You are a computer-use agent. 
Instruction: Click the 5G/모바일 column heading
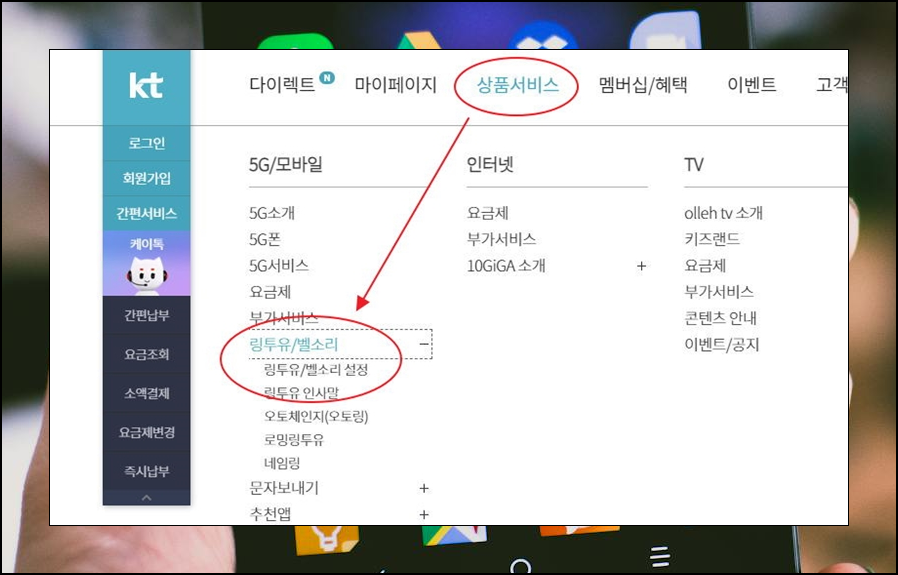[286, 164]
